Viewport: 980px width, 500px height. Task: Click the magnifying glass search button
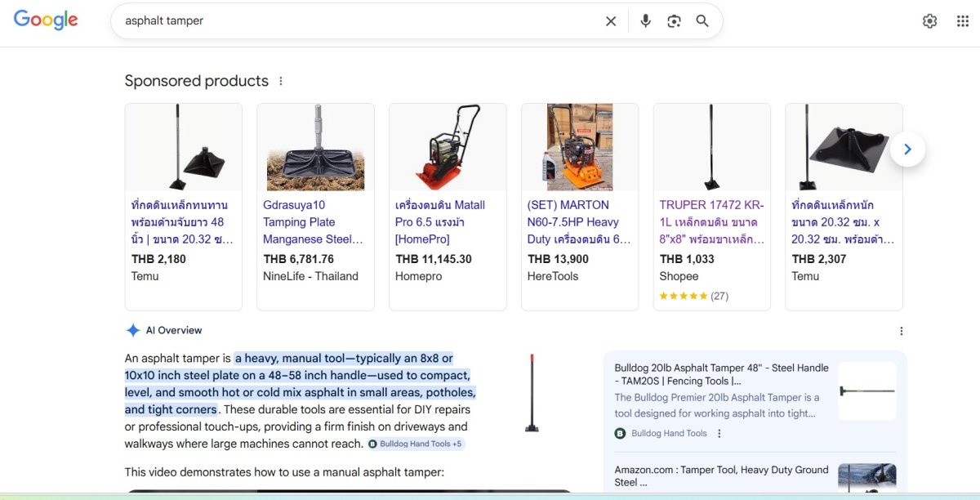click(x=702, y=21)
